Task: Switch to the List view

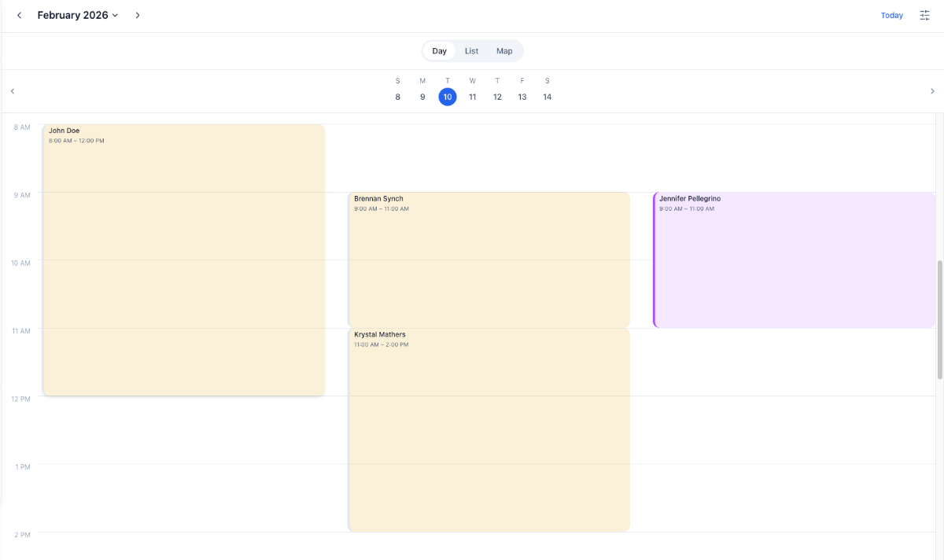Action: [x=471, y=50]
